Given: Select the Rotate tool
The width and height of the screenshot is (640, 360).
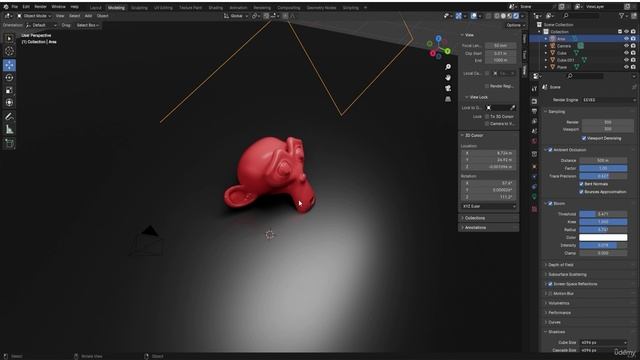Looking at the screenshot, I should tap(9, 78).
